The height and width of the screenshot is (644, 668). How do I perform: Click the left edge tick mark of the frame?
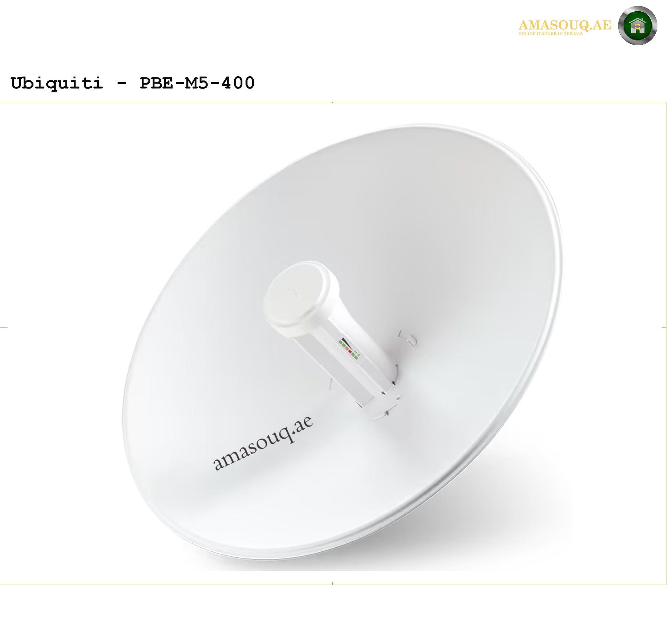click(4, 327)
